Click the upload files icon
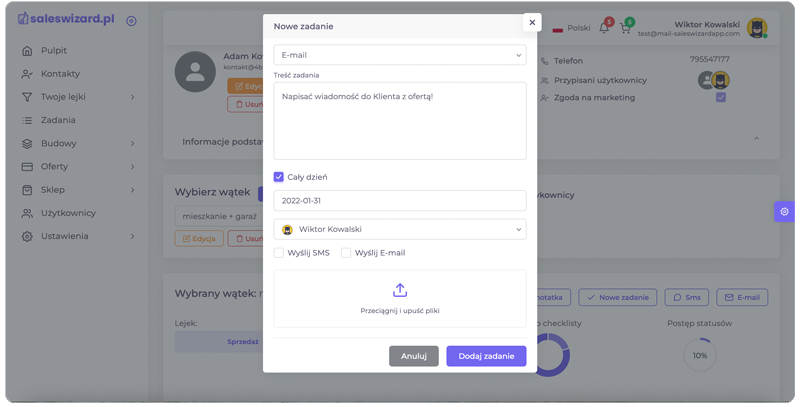800x407 pixels. click(400, 290)
